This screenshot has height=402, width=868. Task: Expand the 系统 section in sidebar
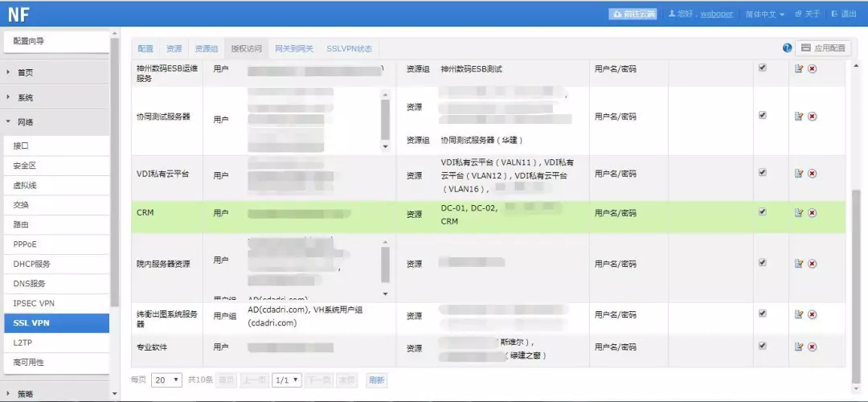click(26, 97)
